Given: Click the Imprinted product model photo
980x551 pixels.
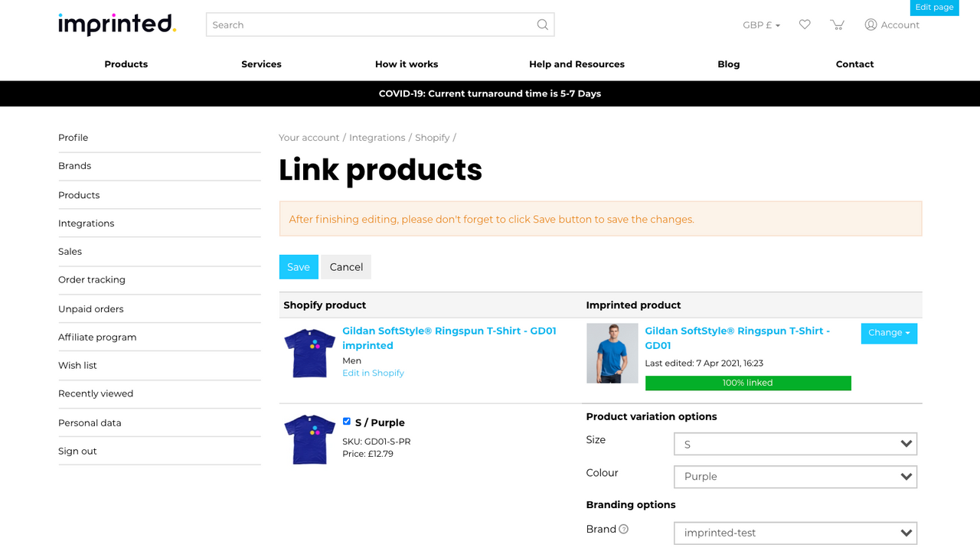Looking at the screenshot, I should 612,353.
